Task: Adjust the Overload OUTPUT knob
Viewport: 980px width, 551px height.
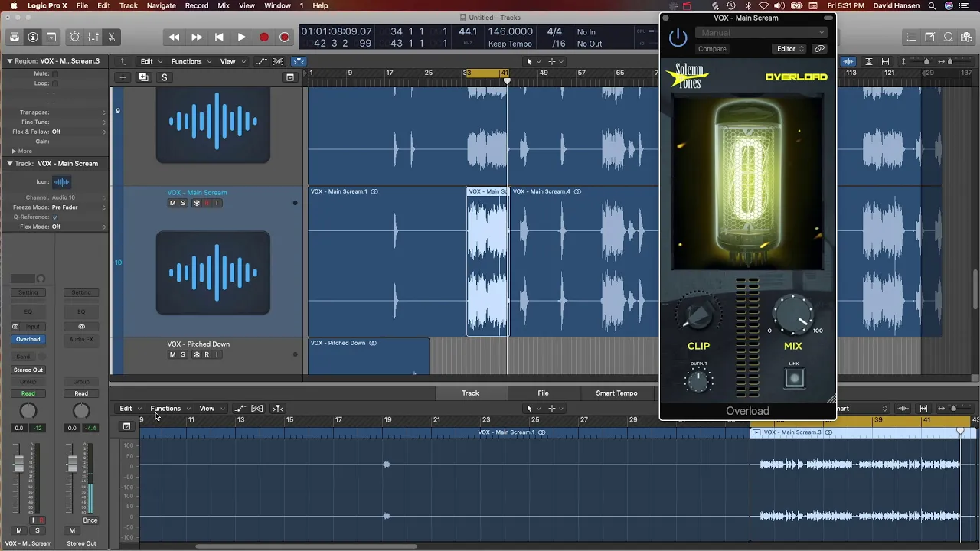Action: 698,380
